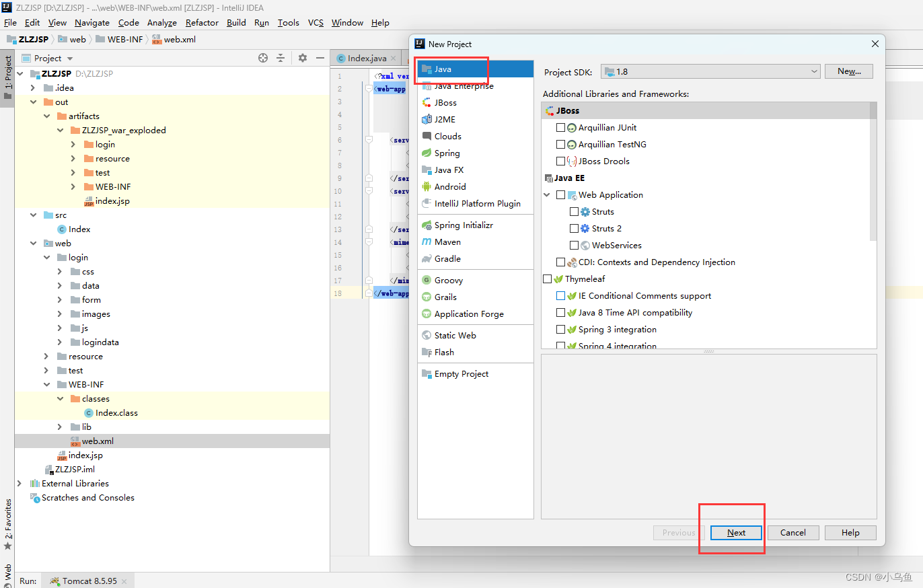Screen dimensions: 923x588
Task: Collapse the out folder
Action: [33, 102]
